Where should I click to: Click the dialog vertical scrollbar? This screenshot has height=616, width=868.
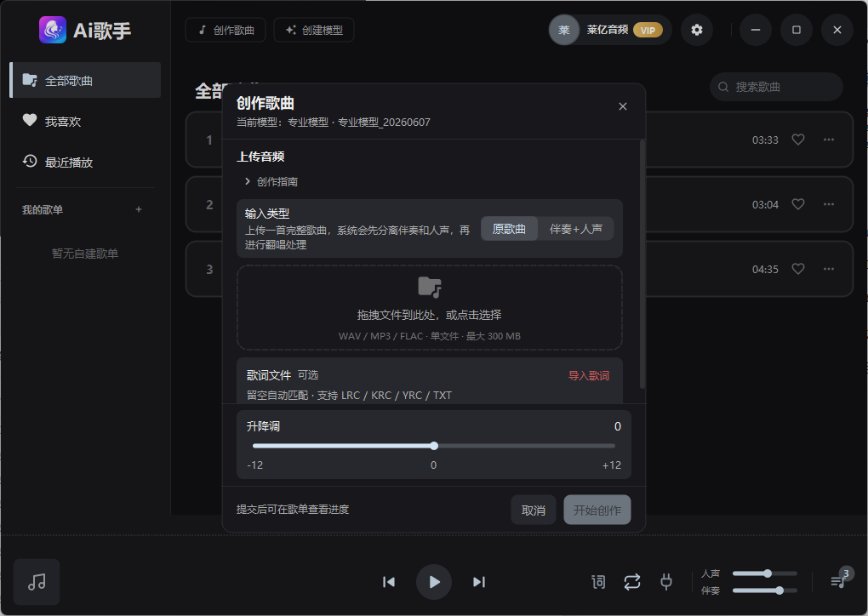point(642,264)
